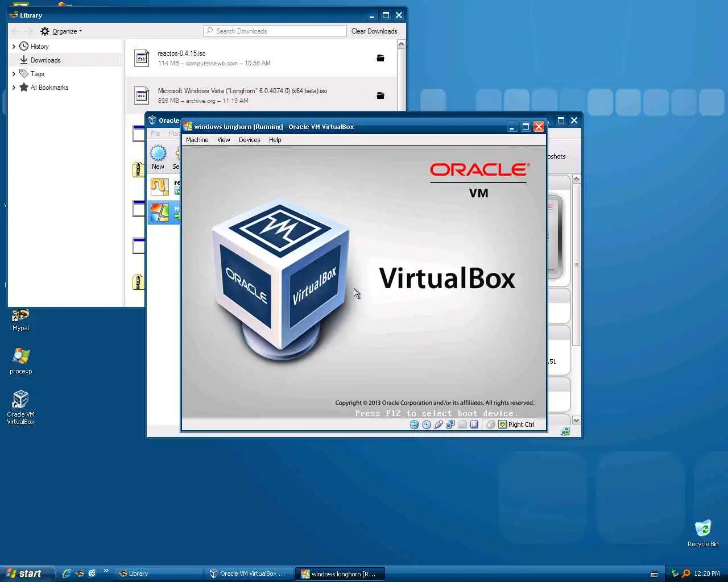This screenshot has height=582, width=728.
Task: Click the New button in VirtualBox Manager toolbar
Action: click(158, 157)
